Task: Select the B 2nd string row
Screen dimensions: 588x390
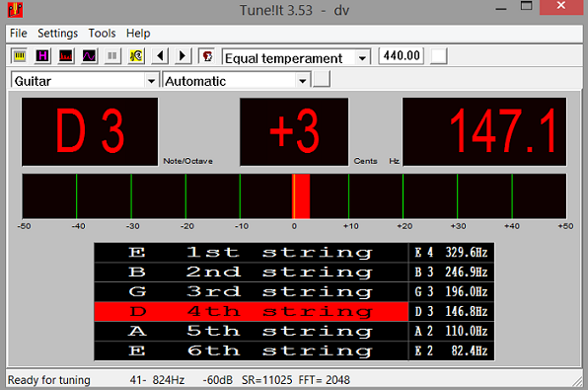Action: (251, 272)
